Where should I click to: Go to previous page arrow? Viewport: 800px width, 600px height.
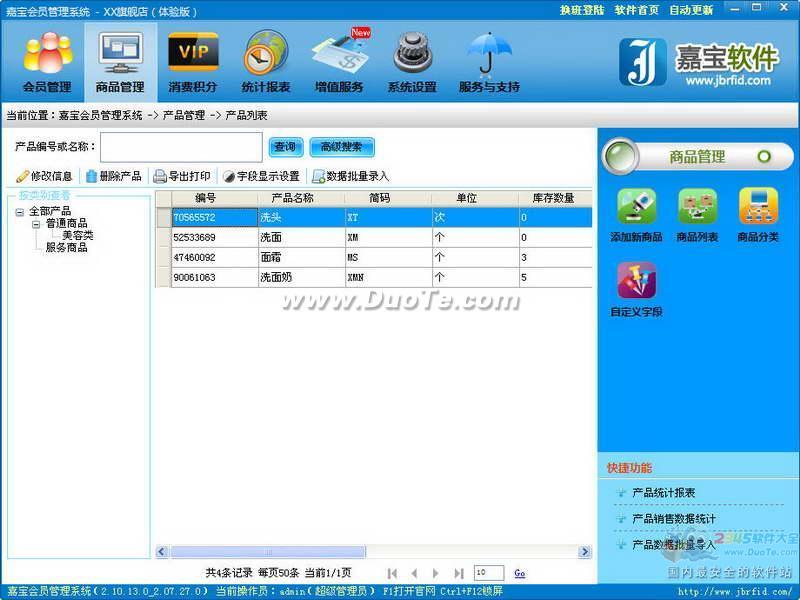tap(414, 573)
